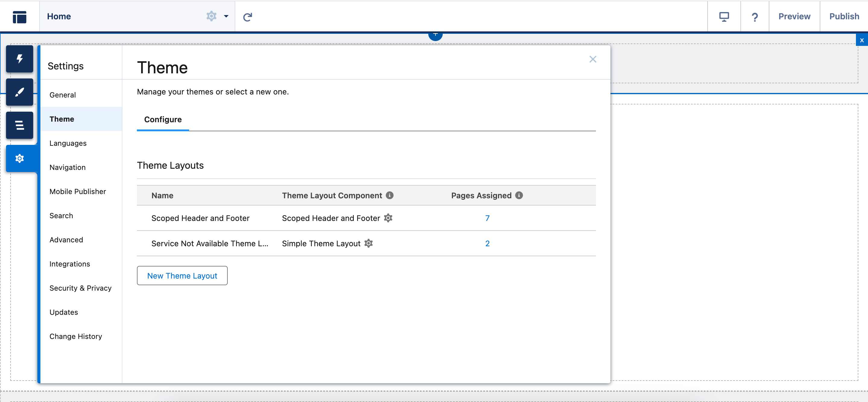
Task: Click the New Theme Layout button
Action: tap(182, 275)
